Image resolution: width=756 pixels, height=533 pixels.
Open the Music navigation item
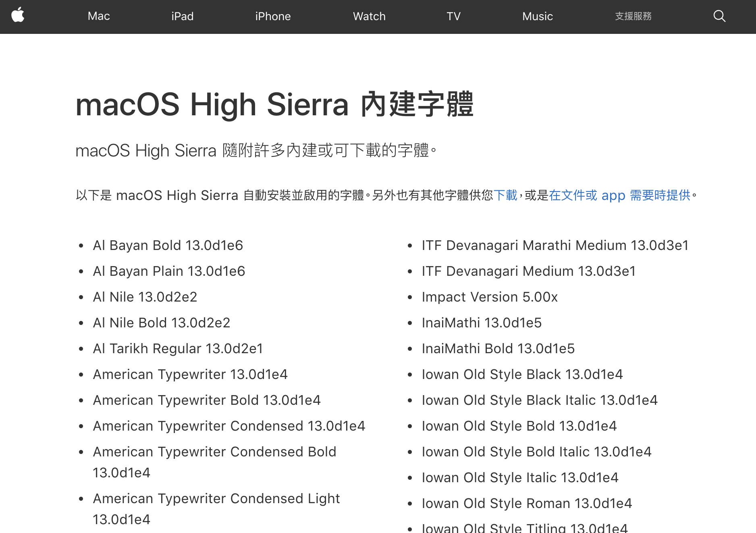[537, 16]
